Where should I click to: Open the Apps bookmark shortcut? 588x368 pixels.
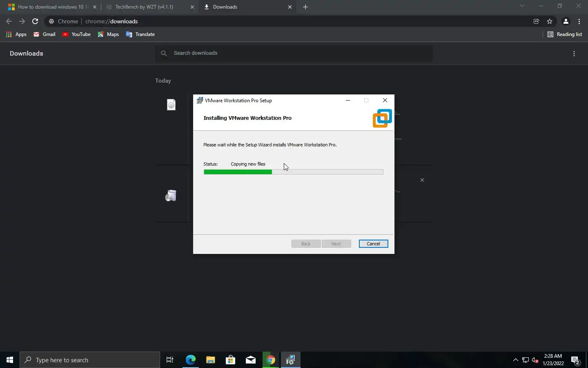tap(16, 34)
